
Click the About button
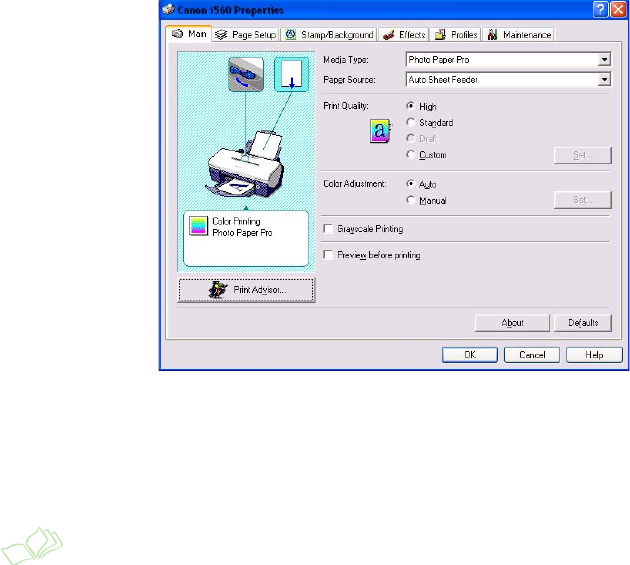(x=512, y=323)
